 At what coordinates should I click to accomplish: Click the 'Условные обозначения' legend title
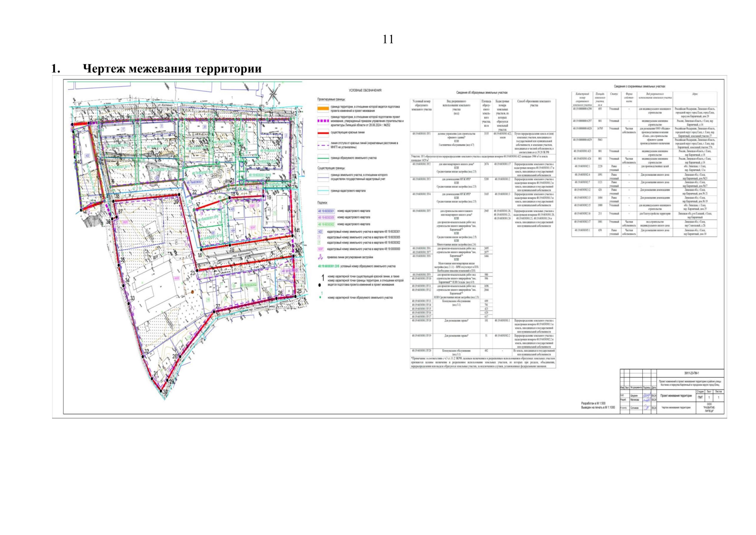click(x=365, y=91)
